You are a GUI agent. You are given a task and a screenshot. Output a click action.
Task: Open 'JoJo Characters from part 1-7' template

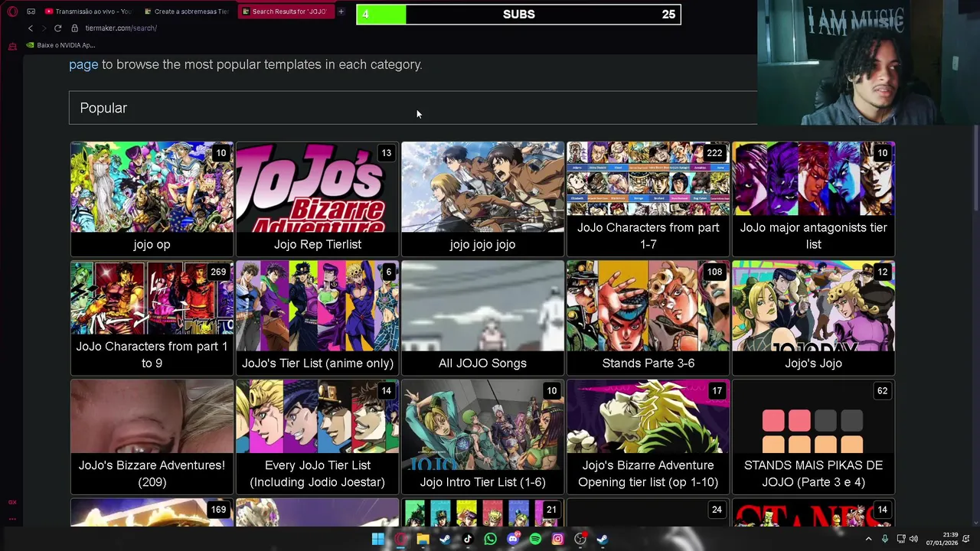pyautogui.click(x=648, y=198)
